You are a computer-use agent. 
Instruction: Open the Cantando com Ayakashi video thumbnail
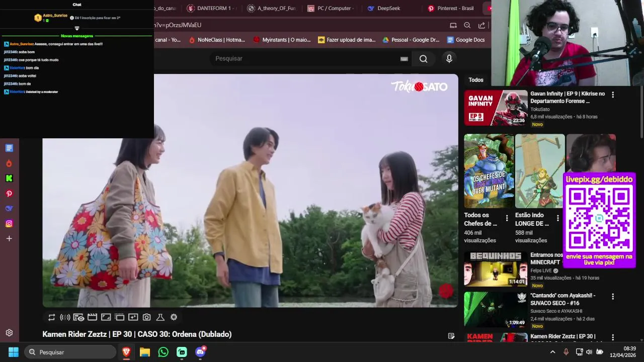pos(496,310)
